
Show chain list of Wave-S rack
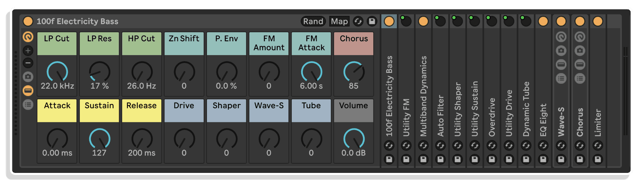pyautogui.click(x=561, y=64)
